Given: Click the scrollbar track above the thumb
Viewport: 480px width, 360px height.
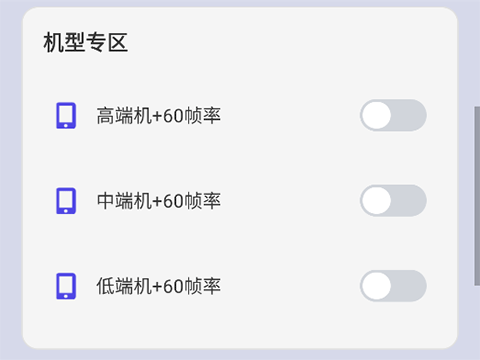Looking at the screenshot, I should 477,53.
